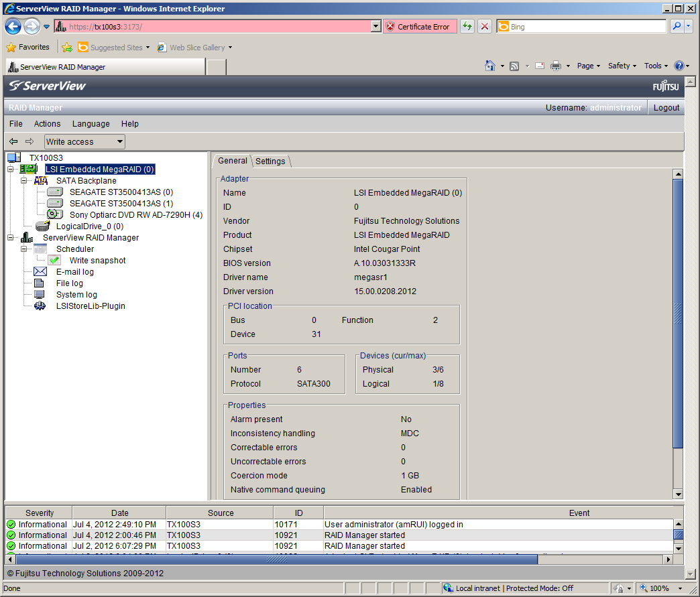Click the Stop loading X icon
This screenshot has height=597, width=700.
[484, 27]
